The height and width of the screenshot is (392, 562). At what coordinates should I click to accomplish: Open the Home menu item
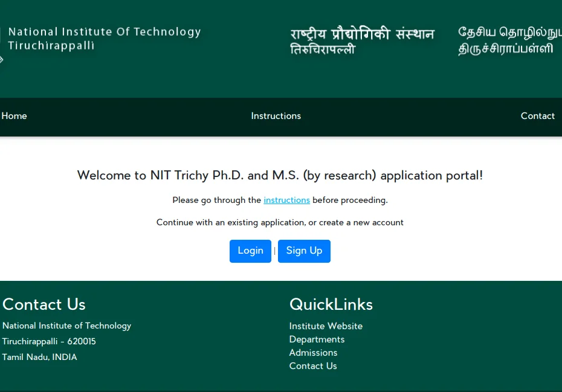tap(15, 116)
